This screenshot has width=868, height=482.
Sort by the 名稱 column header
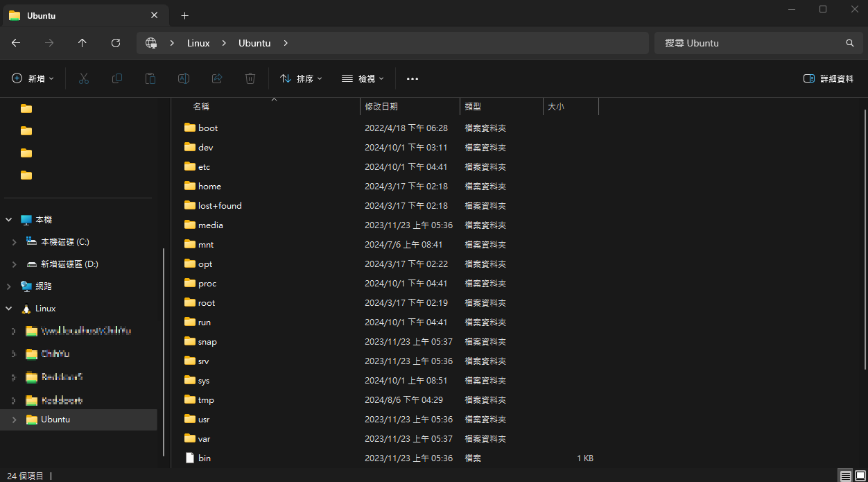tap(201, 107)
